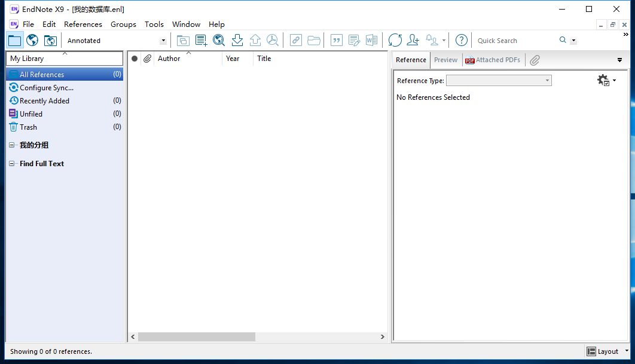Click the Sync Library circular arrows icon
The height and width of the screenshot is (364, 635).
[x=395, y=41]
